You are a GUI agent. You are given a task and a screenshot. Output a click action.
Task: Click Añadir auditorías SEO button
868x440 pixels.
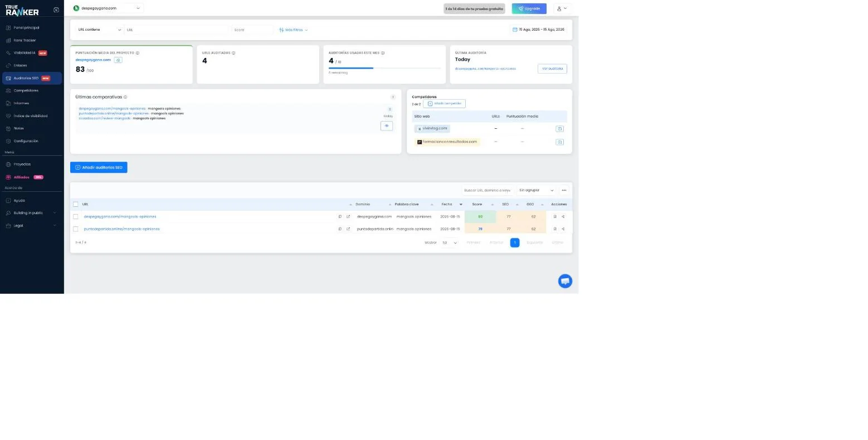(x=99, y=167)
